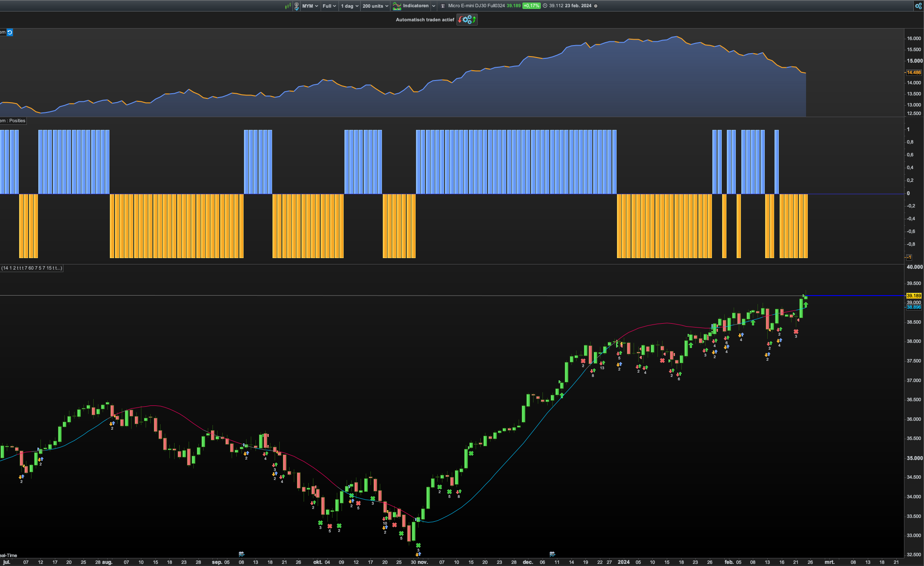Click the indicator parameters label (14 1 2...)
Image resolution: width=924 pixels, height=566 pixels.
tap(32, 268)
